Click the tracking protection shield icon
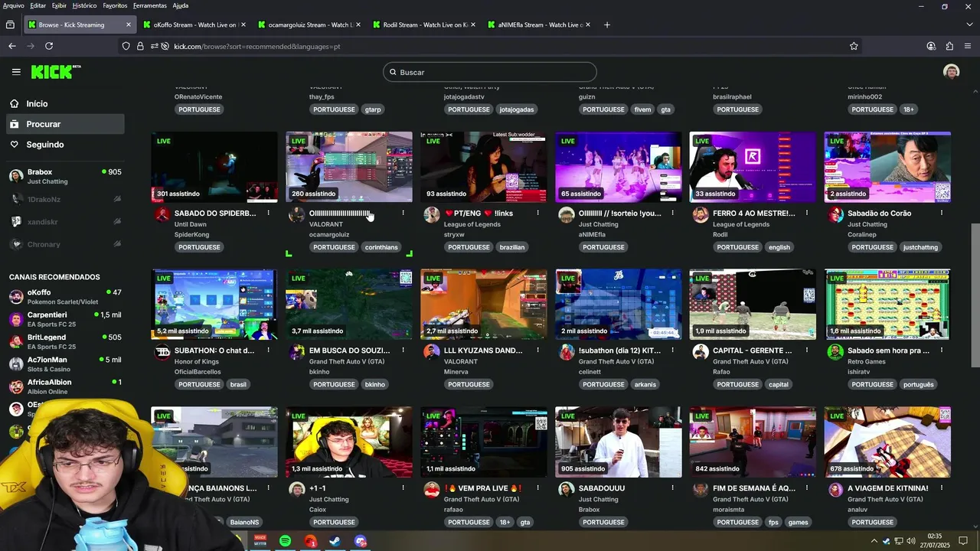The height and width of the screenshot is (551, 980). click(126, 46)
